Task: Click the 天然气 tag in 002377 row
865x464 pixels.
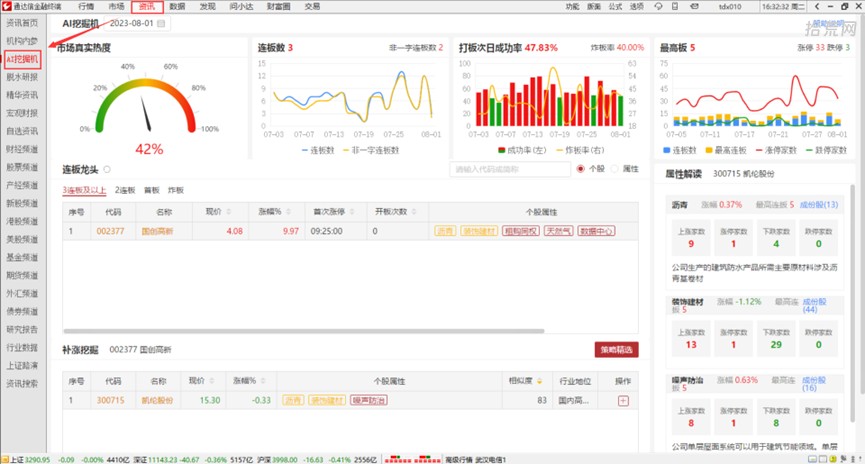Action: click(x=558, y=231)
